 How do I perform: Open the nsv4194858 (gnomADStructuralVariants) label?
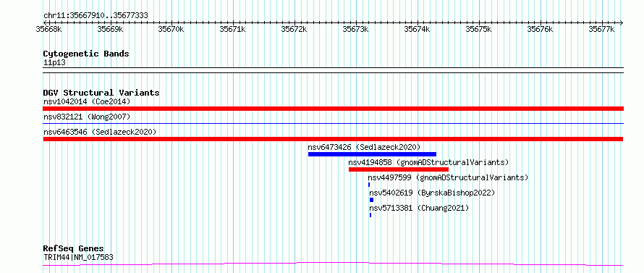click(x=428, y=162)
